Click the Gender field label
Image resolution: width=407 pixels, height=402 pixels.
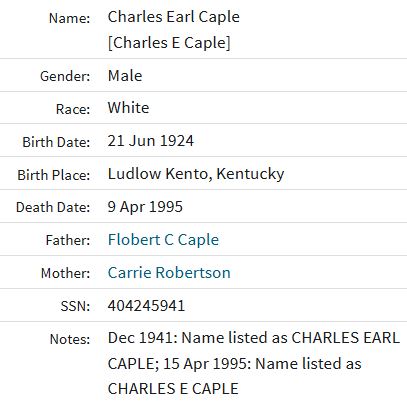tap(65, 76)
